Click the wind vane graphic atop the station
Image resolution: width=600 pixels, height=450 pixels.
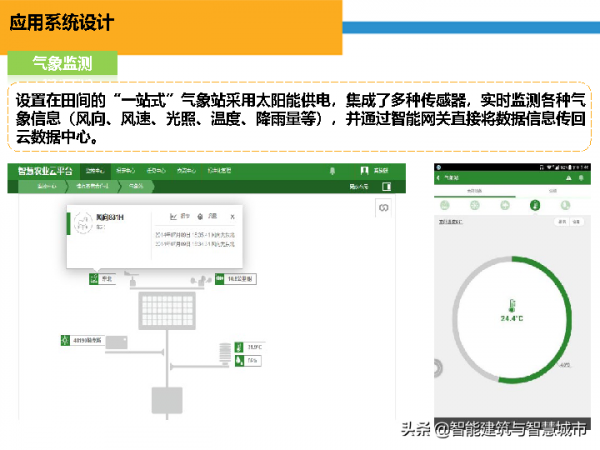pos(132,279)
